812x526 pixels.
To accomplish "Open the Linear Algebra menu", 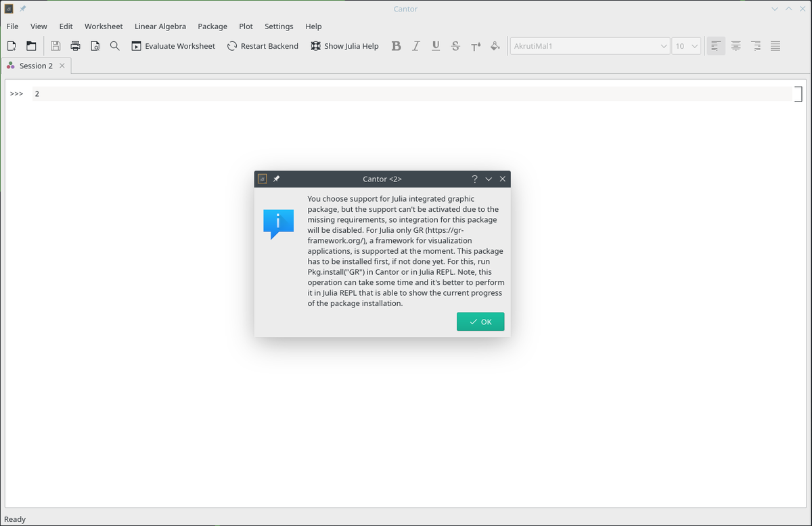I will 160,26.
